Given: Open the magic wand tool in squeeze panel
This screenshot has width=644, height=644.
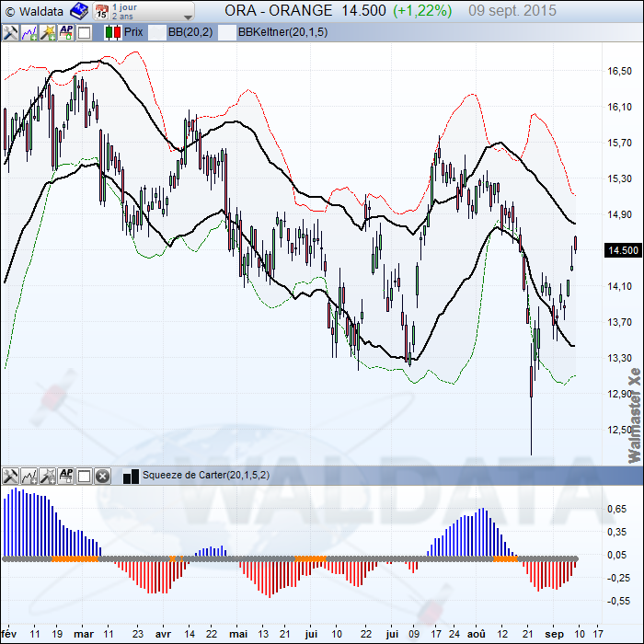Looking at the screenshot, I should click(48, 476).
